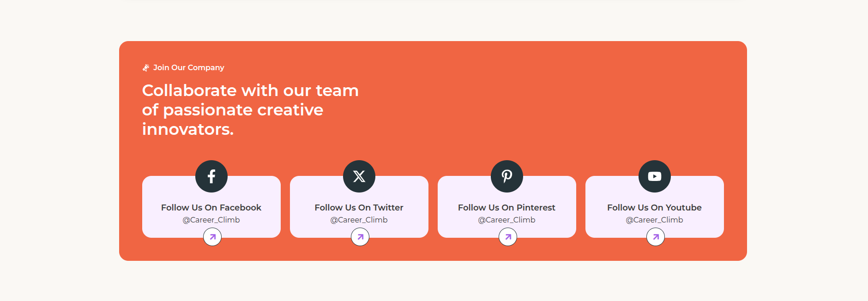Click the Pinterest logo icon
This screenshot has height=301, width=868.
[x=507, y=176]
